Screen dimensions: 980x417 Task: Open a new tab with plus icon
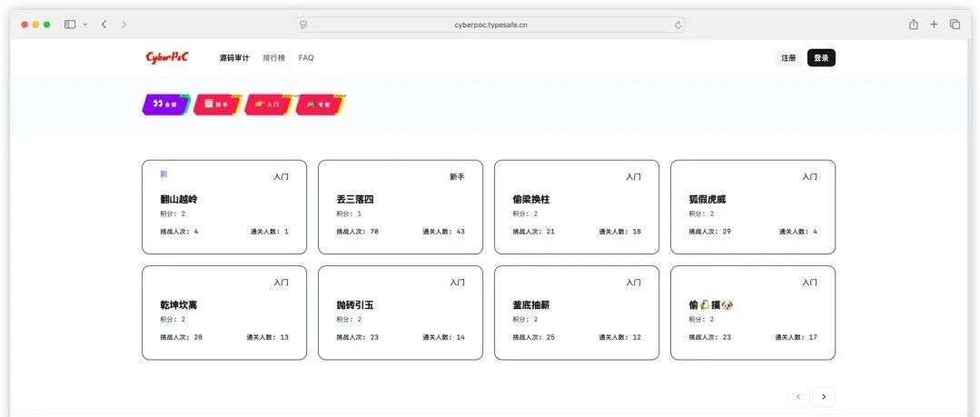click(934, 25)
